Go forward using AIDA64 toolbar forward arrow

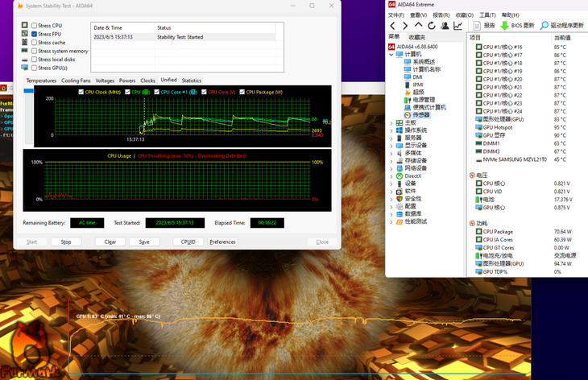405,26
